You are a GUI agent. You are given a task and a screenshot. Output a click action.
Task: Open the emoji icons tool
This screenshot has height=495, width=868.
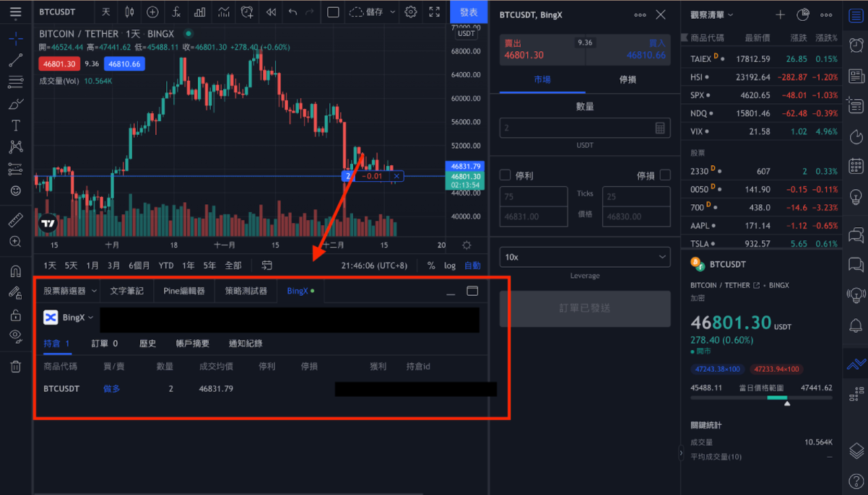click(x=15, y=190)
